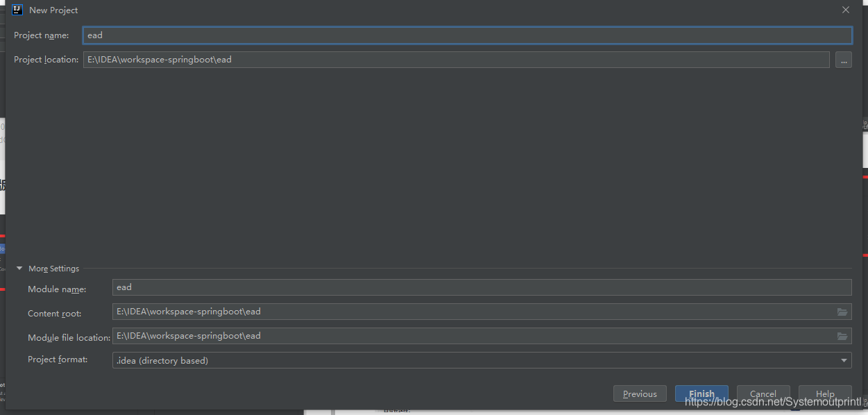The image size is (868, 415).
Task: Browse for project location with ellipsis button
Action: pos(844,60)
